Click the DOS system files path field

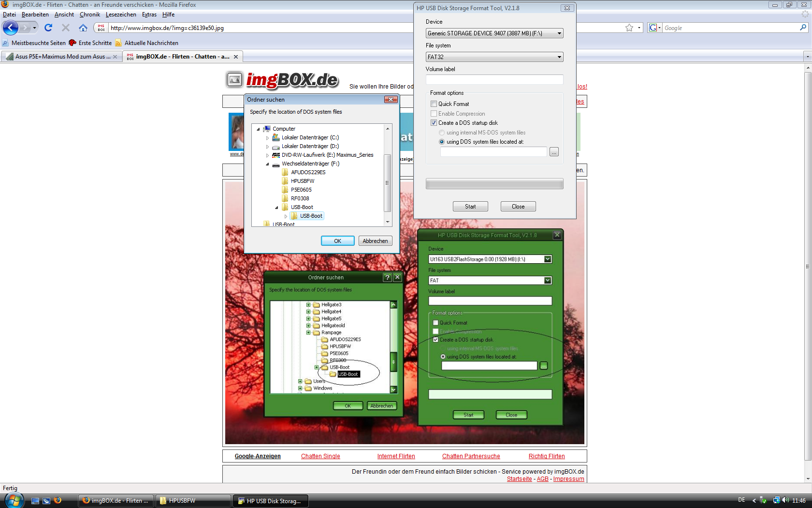493,152
